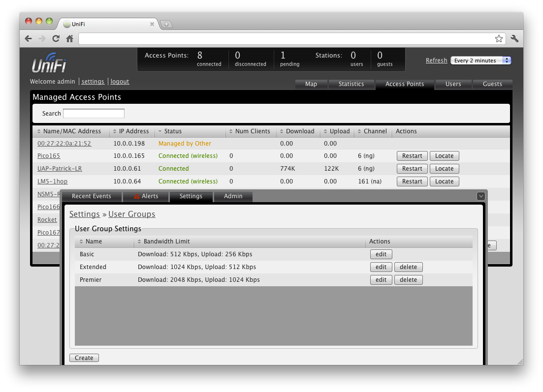Restart the UAP-Patrick-LR access point

(x=412, y=169)
